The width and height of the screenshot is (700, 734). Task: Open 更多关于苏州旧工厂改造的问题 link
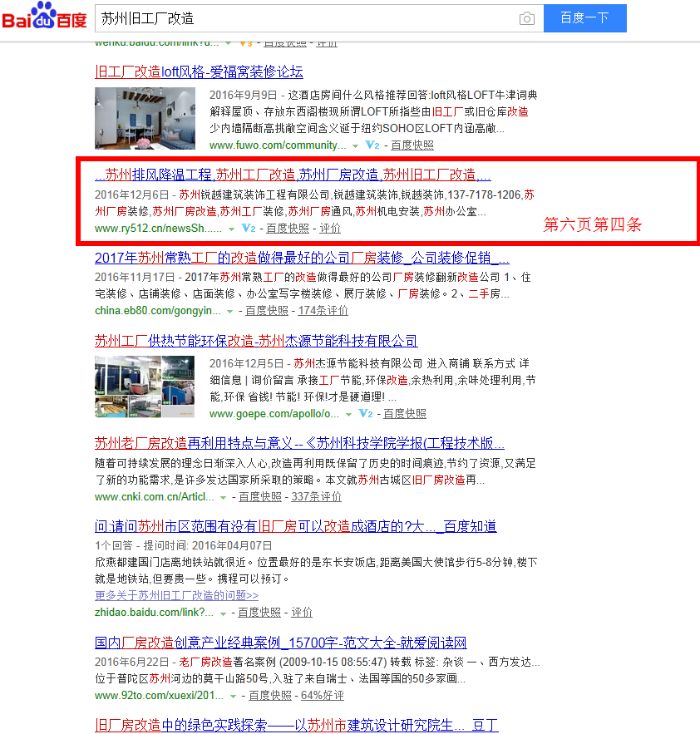click(x=176, y=595)
